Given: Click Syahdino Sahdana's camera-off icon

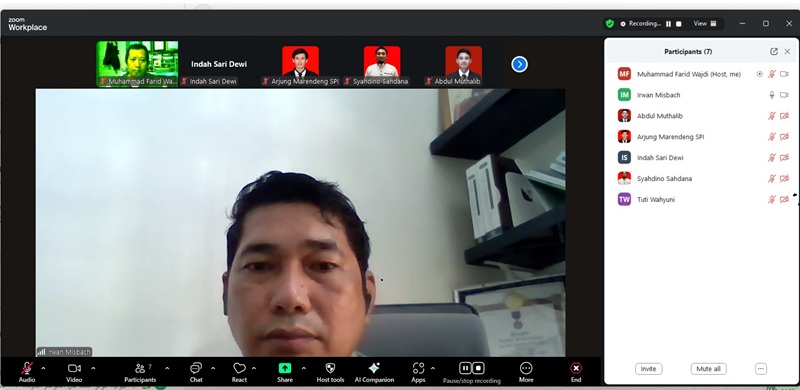Looking at the screenshot, I should [784, 179].
